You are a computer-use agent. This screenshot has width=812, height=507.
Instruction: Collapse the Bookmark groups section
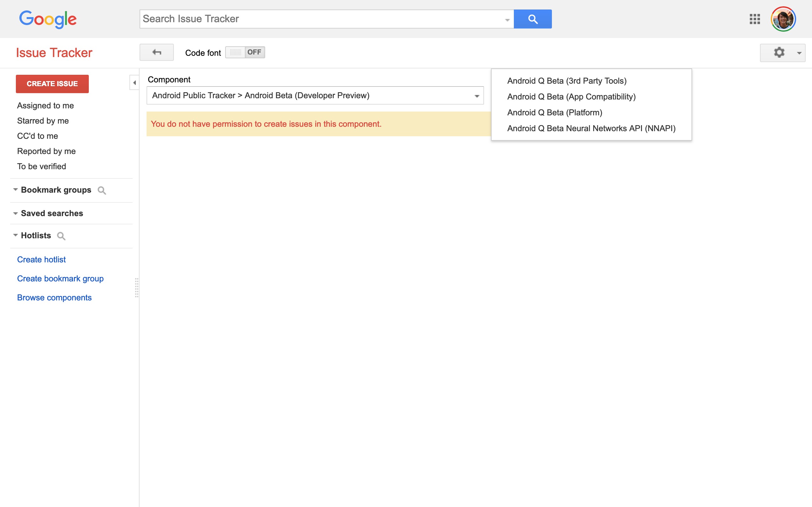click(x=16, y=190)
